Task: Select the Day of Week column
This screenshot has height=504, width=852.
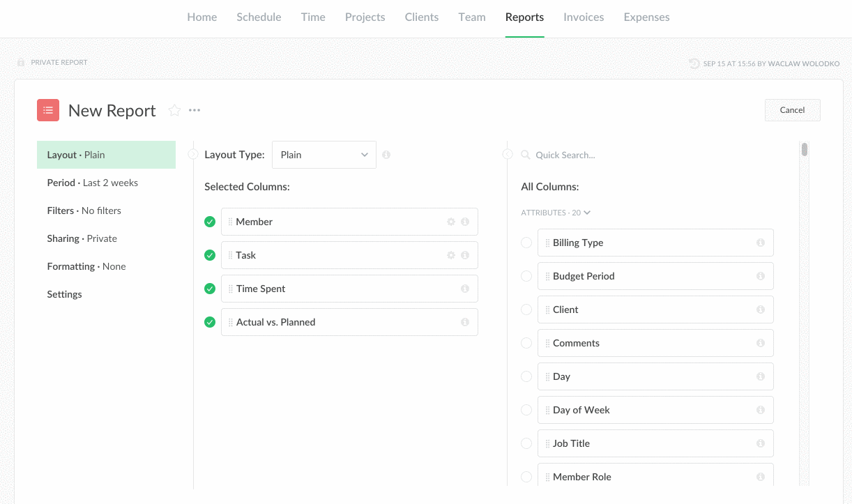Action: point(526,410)
